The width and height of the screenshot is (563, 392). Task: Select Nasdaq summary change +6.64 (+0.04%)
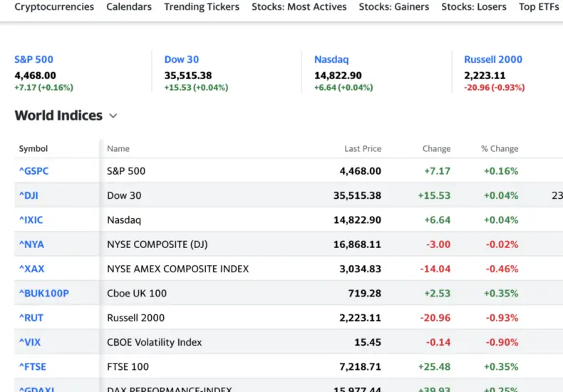pyautogui.click(x=344, y=87)
